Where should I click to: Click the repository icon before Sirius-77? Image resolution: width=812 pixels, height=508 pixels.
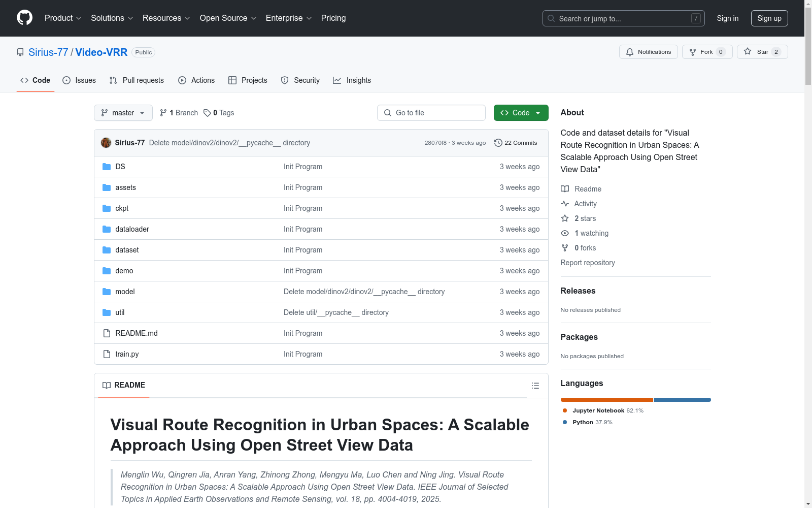[x=20, y=52]
